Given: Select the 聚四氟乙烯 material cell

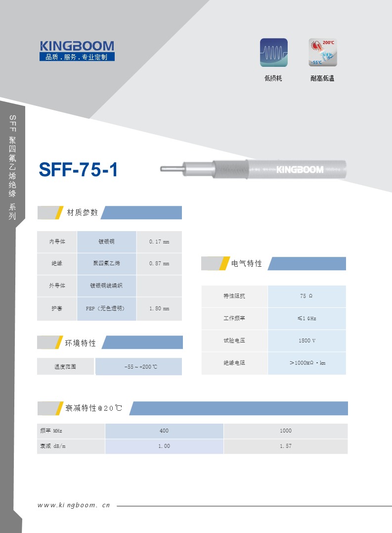Looking at the screenshot, I should click(x=107, y=263).
